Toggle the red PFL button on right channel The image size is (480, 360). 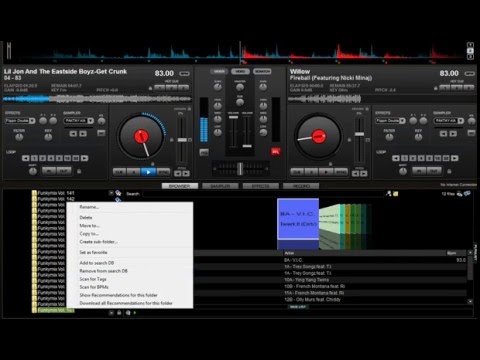tap(275, 152)
